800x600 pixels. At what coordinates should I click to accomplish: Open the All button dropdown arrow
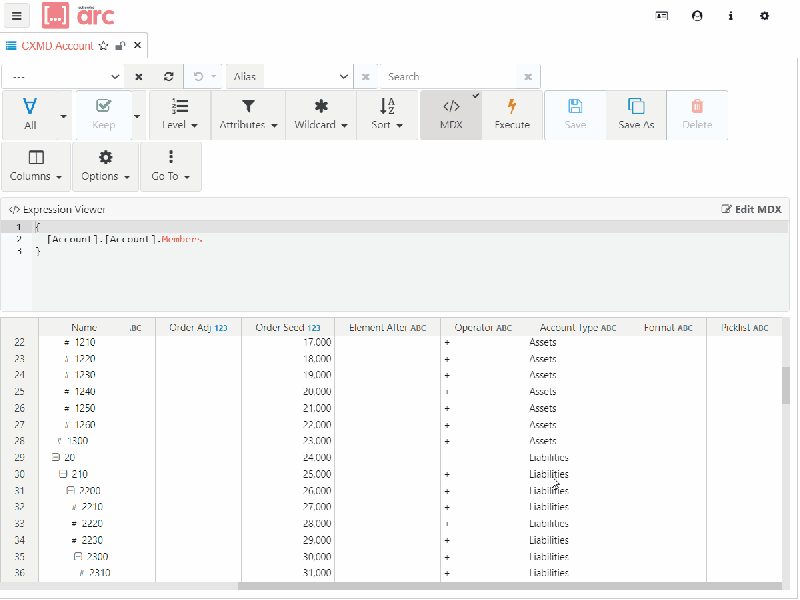[x=64, y=116]
